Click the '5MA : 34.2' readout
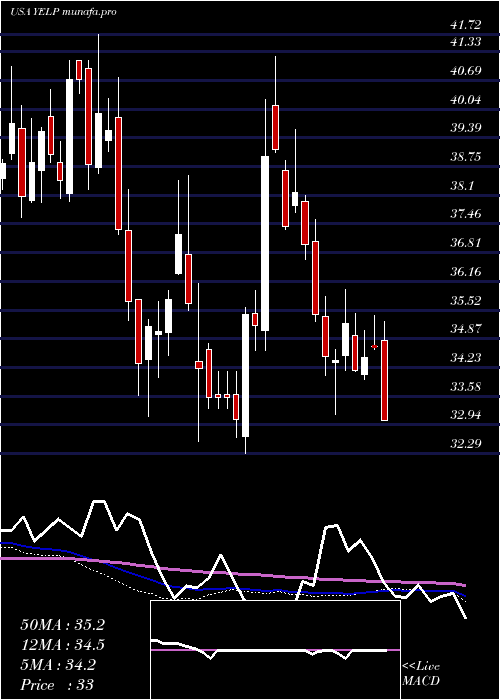The width and height of the screenshot is (500, 700). pyautogui.click(x=58, y=665)
